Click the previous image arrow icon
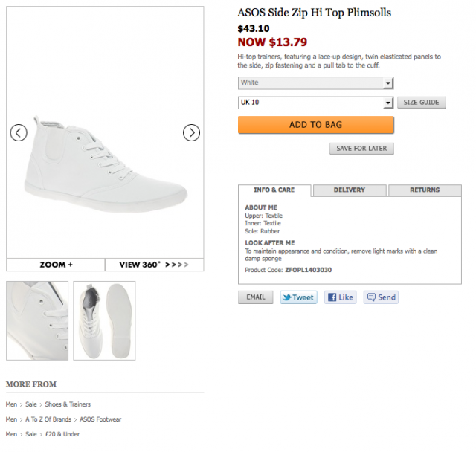Image resolution: width=476 pixels, height=452 pixels. 19,133
